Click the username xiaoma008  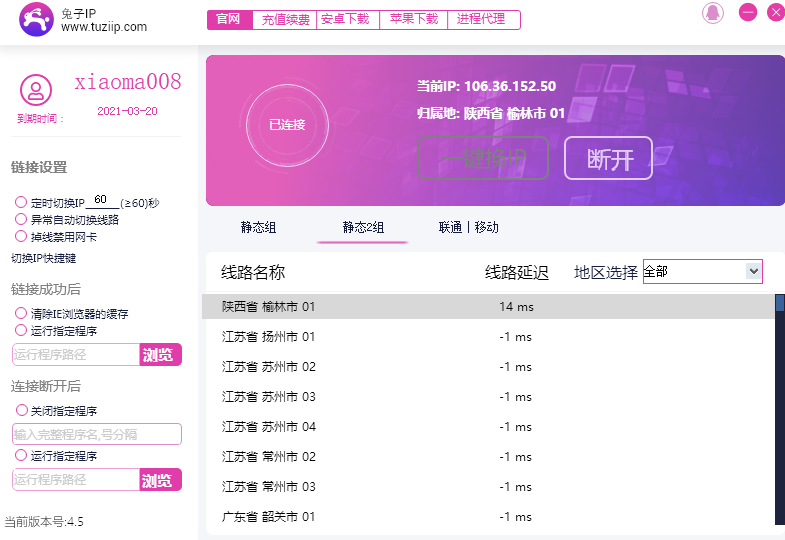[x=128, y=82]
